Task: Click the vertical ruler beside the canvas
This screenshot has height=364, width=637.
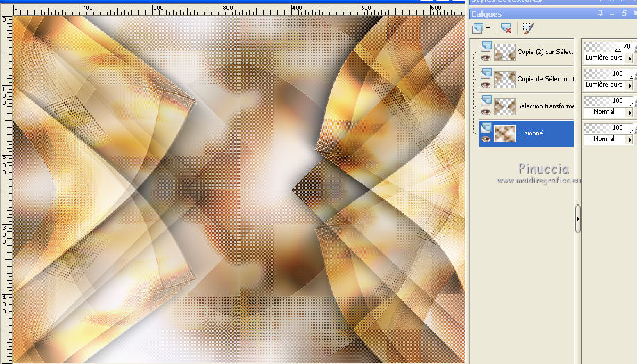Action: tap(6, 190)
